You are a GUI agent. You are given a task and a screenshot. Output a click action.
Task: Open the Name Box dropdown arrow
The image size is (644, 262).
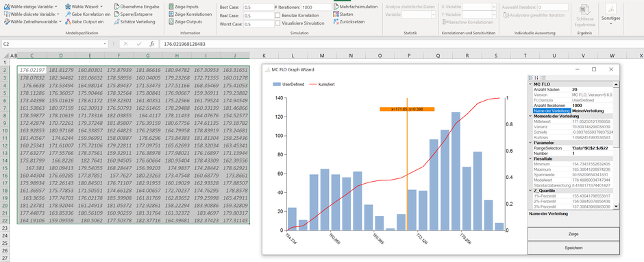(x=106, y=44)
